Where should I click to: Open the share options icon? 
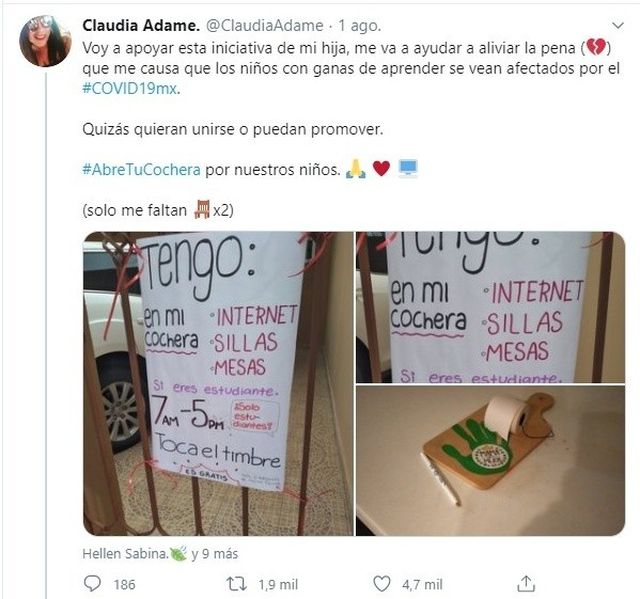526,583
